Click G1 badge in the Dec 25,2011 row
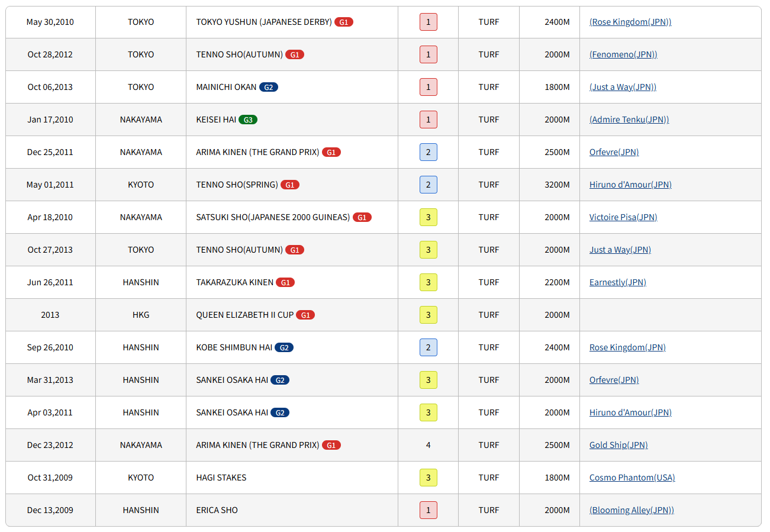 (331, 152)
